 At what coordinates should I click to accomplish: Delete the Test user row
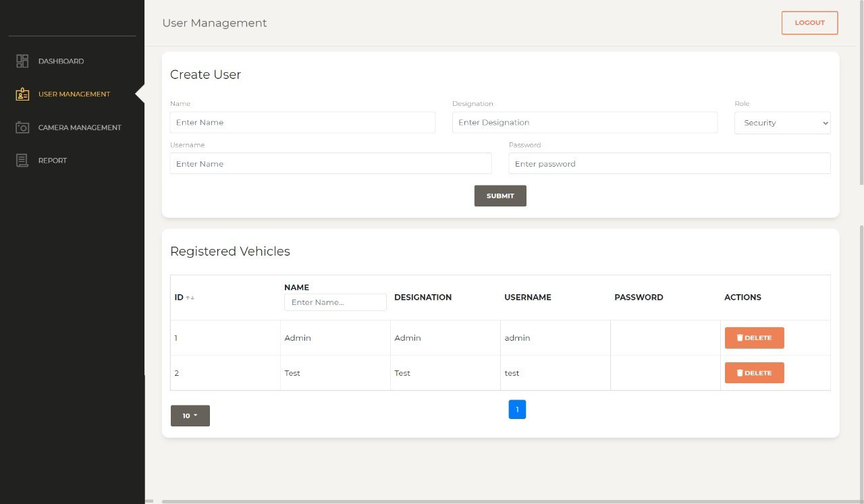click(x=754, y=373)
